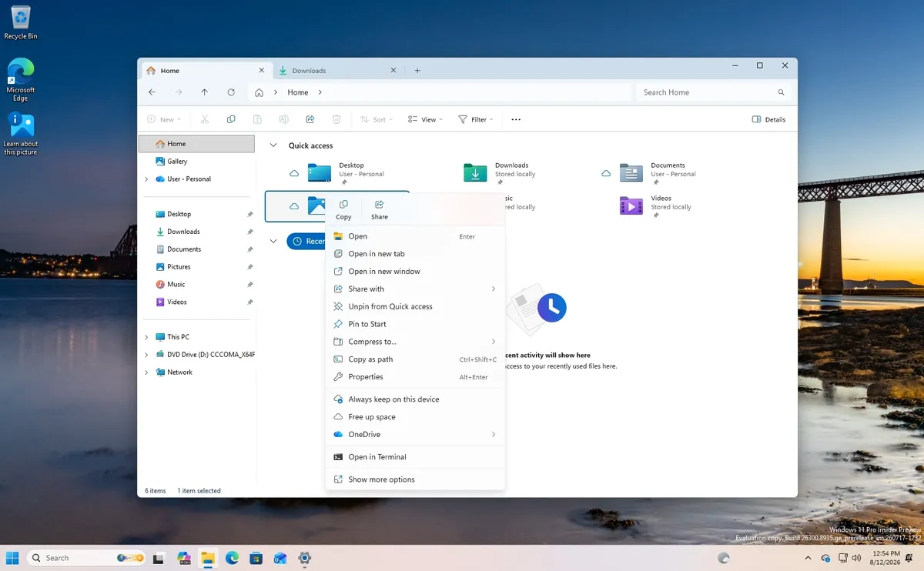The height and width of the screenshot is (571, 924).
Task: Click the toolbar Copy icon
Action: pyautogui.click(x=231, y=119)
